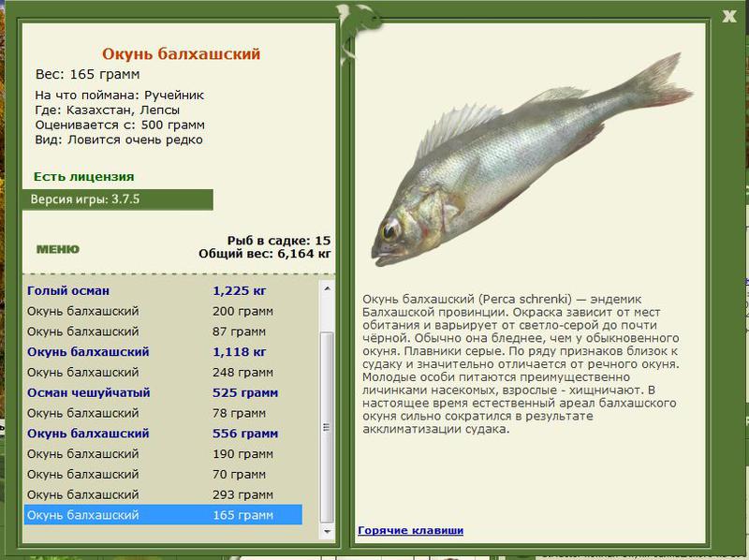Screen dimensions: 749x560
Task: Select Окунь балхашский 1,118 кг row
Action: pos(163,352)
